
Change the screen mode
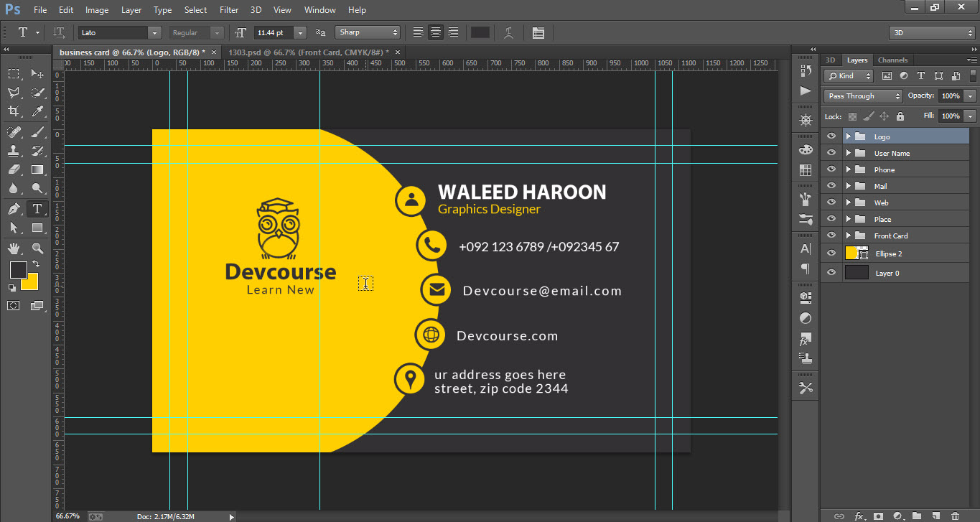37,305
